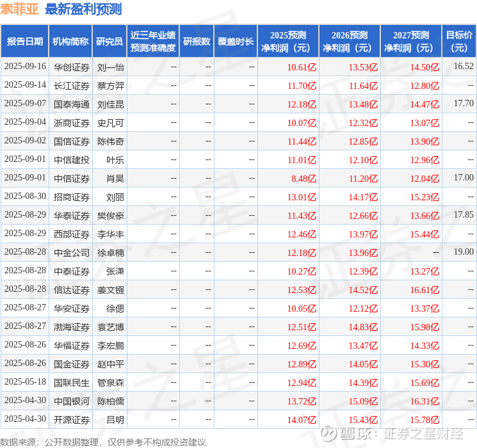Click 开源证券 institution cell

pyautogui.click(x=72, y=420)
